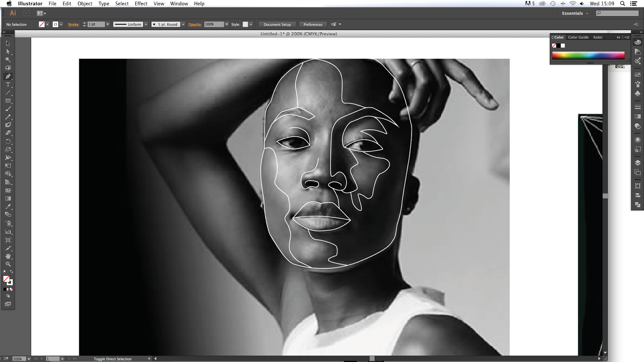Viewport: 644px width, 362px height.
Task: Swap fill and stroke colors
Action: (x=11, y=272)
